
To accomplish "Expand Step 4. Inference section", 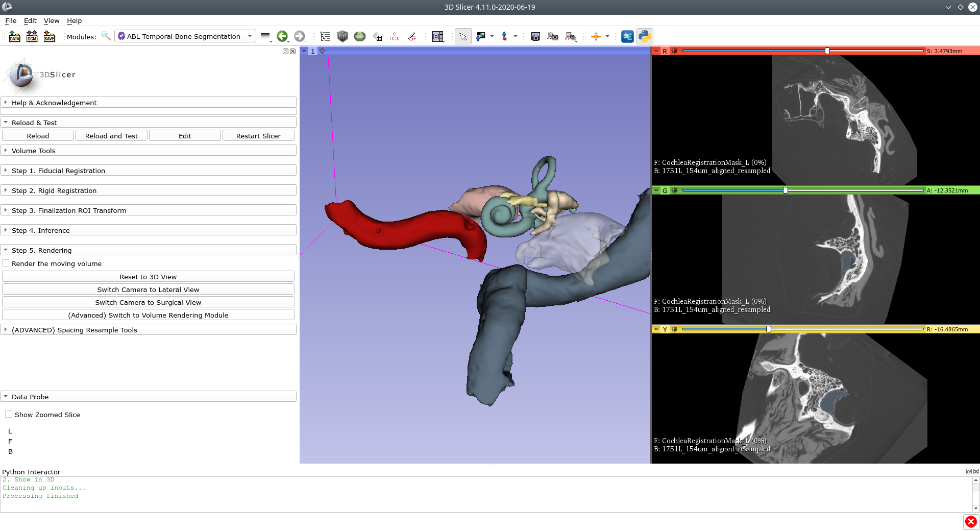I will pos(149,230).
